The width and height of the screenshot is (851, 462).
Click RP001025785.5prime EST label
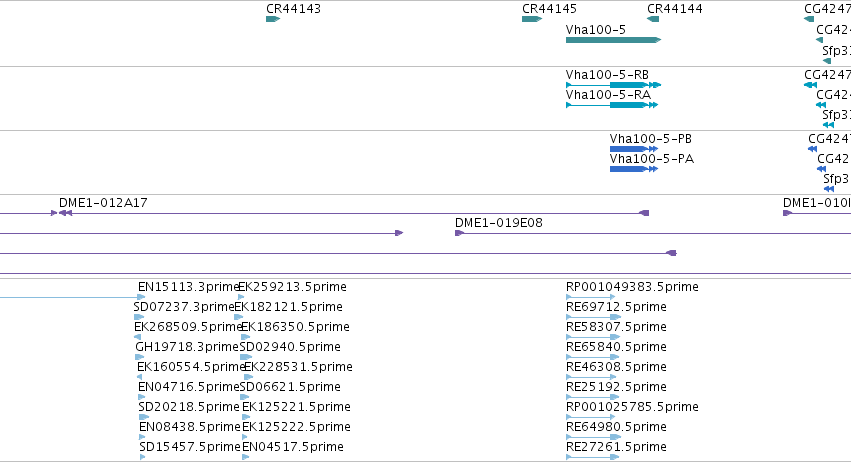(632, 407)
